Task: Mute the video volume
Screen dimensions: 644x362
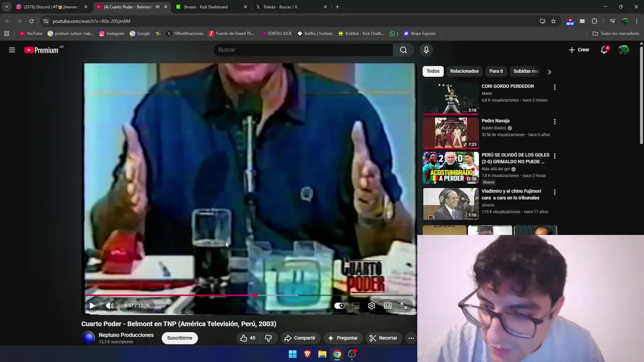Action: [110, 306]
